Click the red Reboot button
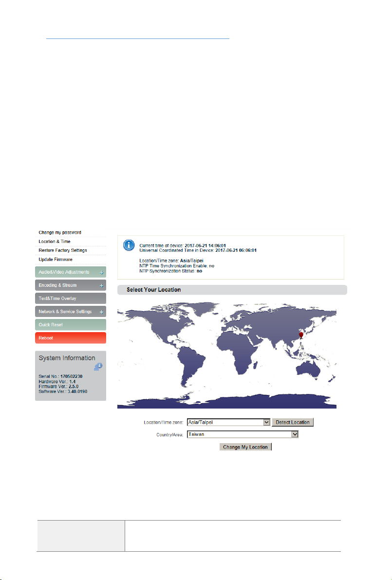Image resolution: width=392 pixels, height=580 pixels. [71, 337]
